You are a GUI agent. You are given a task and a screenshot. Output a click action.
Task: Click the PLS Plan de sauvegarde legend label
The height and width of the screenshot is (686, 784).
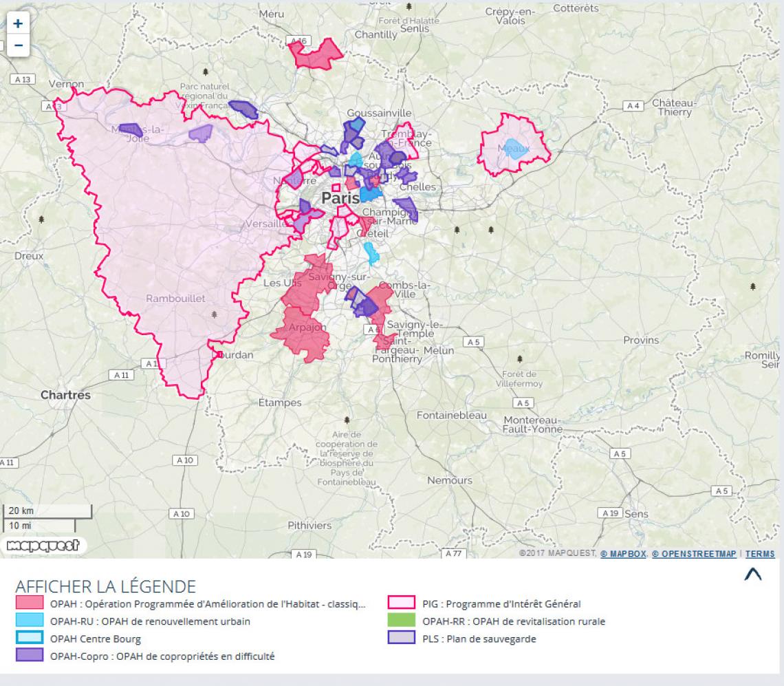479,639
